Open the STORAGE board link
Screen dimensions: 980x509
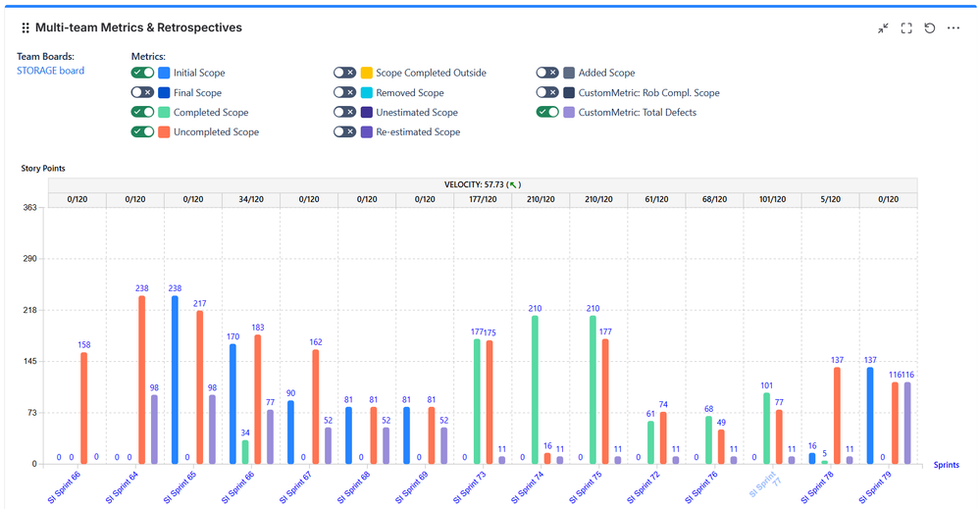[51, 71]
